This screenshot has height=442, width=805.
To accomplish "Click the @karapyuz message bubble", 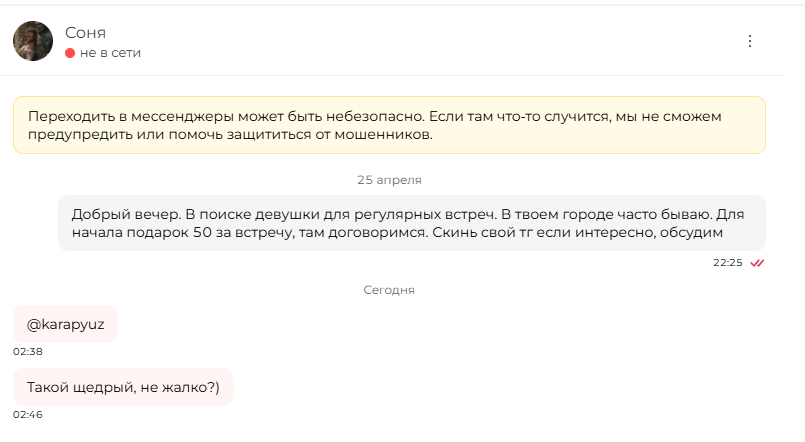I will coord(65,324).
